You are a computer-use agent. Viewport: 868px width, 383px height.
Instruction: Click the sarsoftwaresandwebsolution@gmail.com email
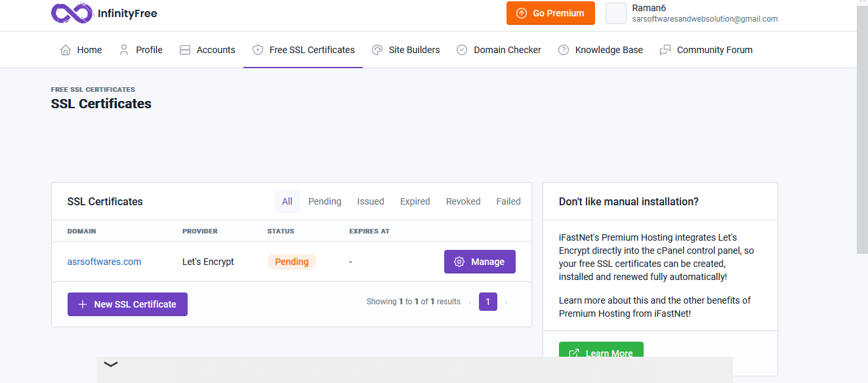pyautogui.click(x=705, y=19)
